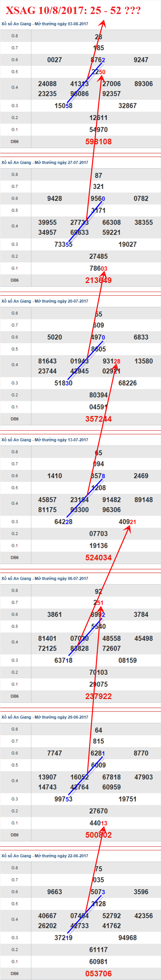Click the G.3 number 40921

click(127, 522)
